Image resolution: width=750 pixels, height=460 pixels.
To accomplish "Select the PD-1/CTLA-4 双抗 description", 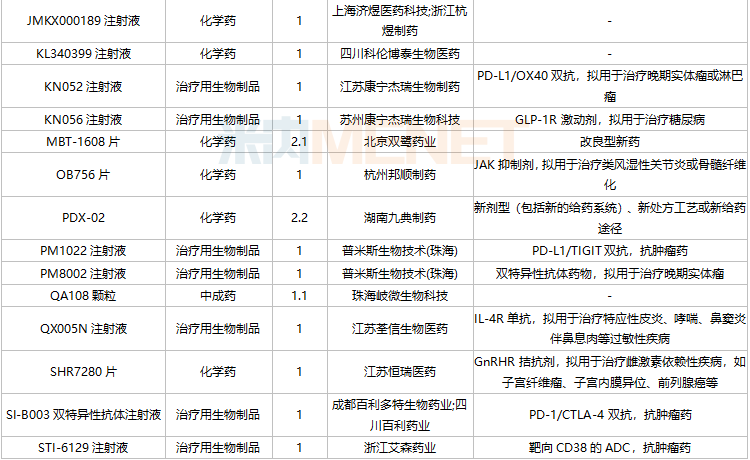I will coord(610,415).
